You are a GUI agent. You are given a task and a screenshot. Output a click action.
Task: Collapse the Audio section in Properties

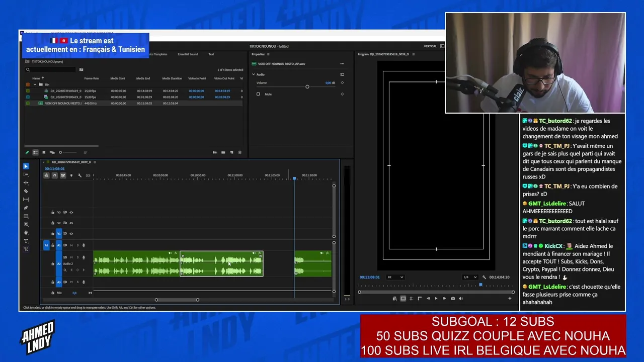click(x=254, y=74)
